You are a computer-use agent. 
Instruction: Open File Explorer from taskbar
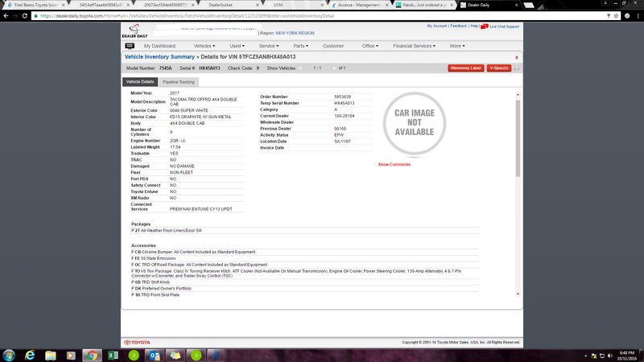click(51, 356)
